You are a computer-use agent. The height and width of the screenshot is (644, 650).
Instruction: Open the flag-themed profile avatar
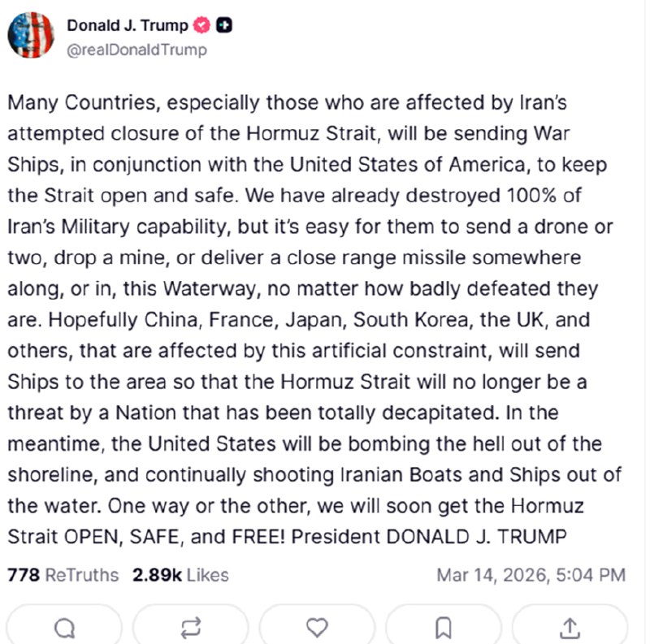[31, 36]
